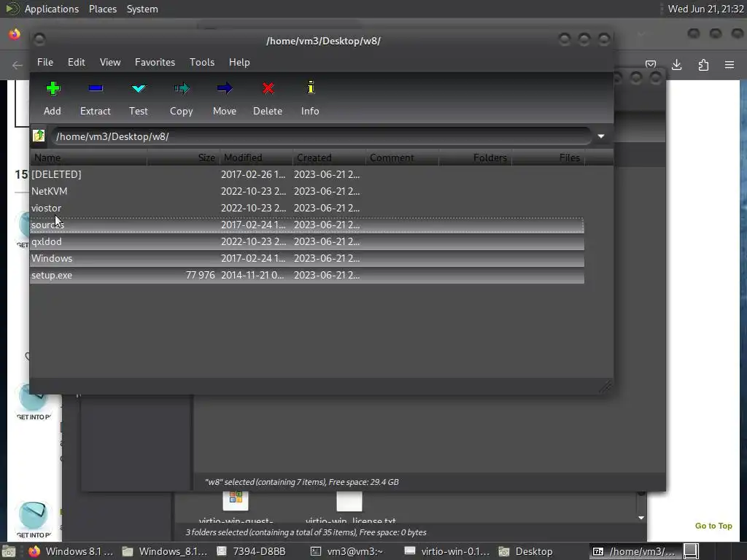Click the red Delete X icon

(268, 88)
